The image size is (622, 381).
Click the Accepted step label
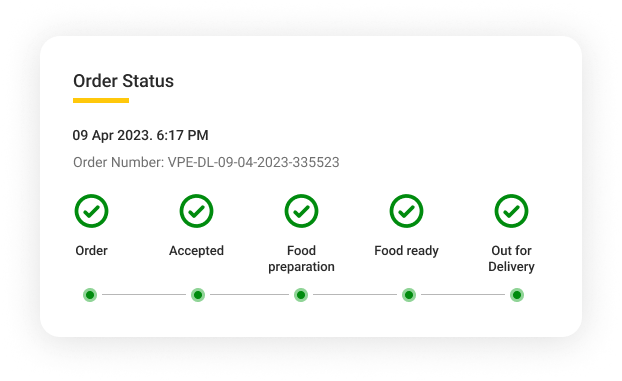coord(196,251)
